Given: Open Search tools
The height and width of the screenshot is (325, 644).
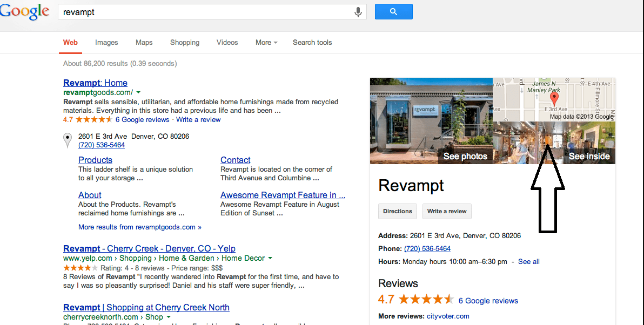Looking at the screenshot, I should coord(312,42).
